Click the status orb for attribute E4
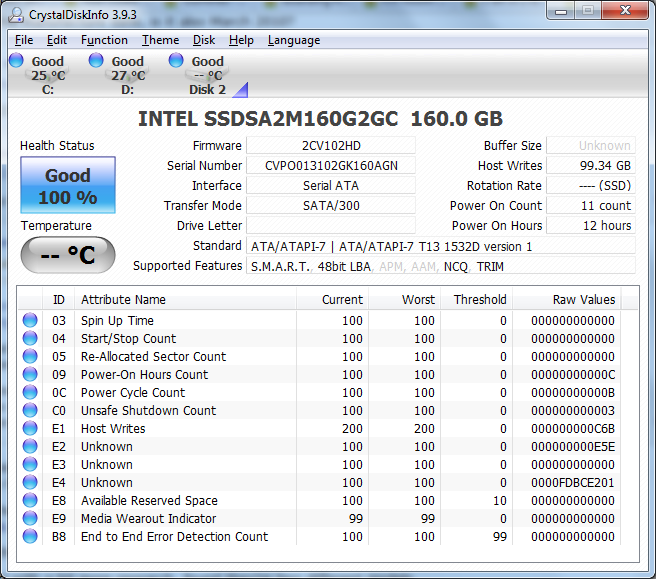Screen dimensions: 656x579 (x=30, y=482)
